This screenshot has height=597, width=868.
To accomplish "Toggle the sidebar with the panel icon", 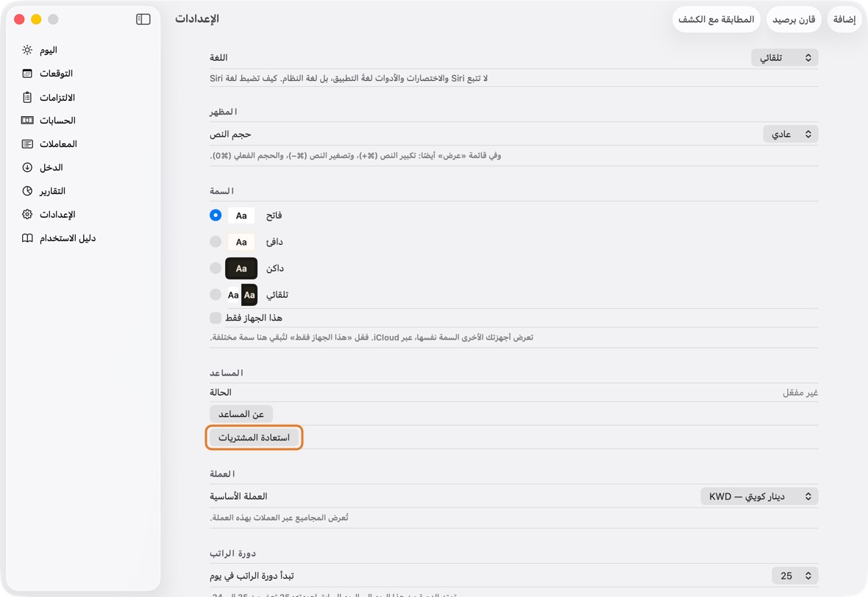I will pyautogui.click(x=143, y=19).
